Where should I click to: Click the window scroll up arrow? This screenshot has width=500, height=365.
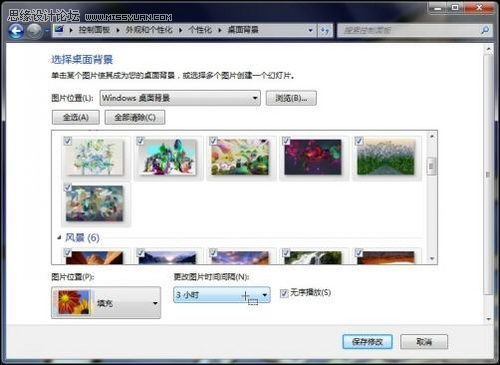point(488,49)
